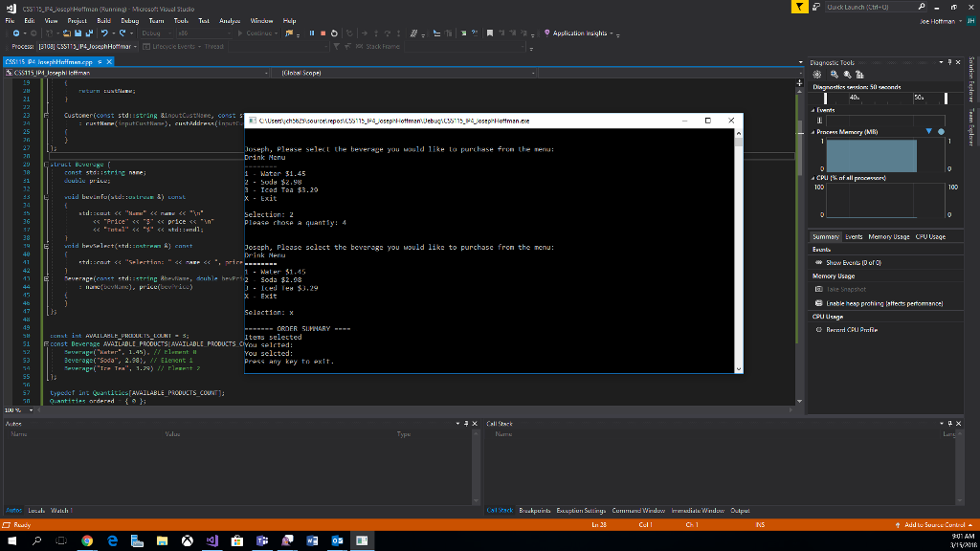Collapse Process Memory graph section
The width and height of the screenshot is (980, 551).
[813, 132]
